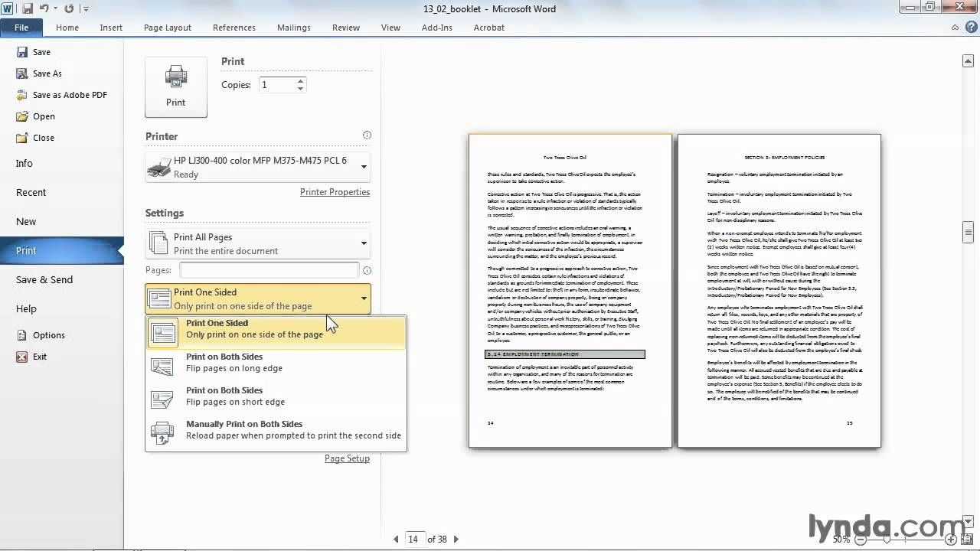Open the Print All Pages dropdown

pos(258,243)
